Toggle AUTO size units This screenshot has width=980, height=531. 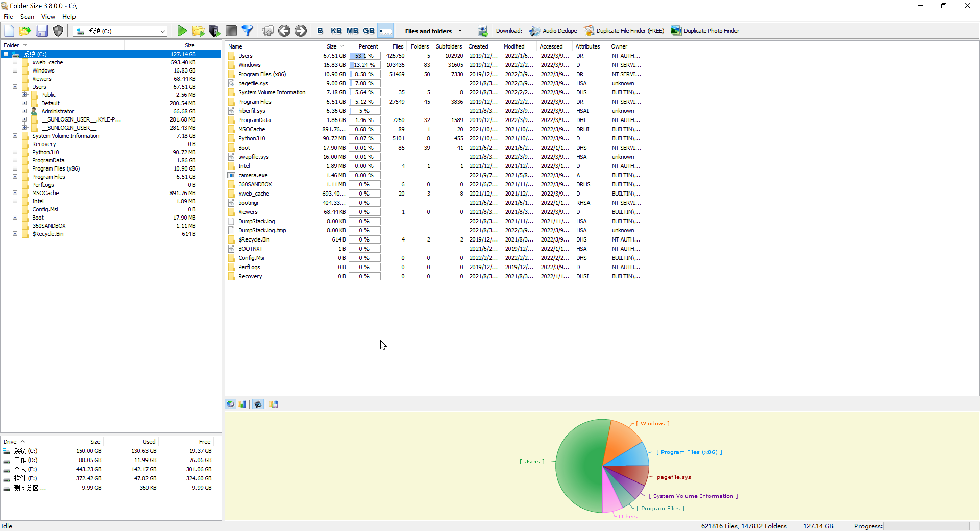tap(385, 31)
